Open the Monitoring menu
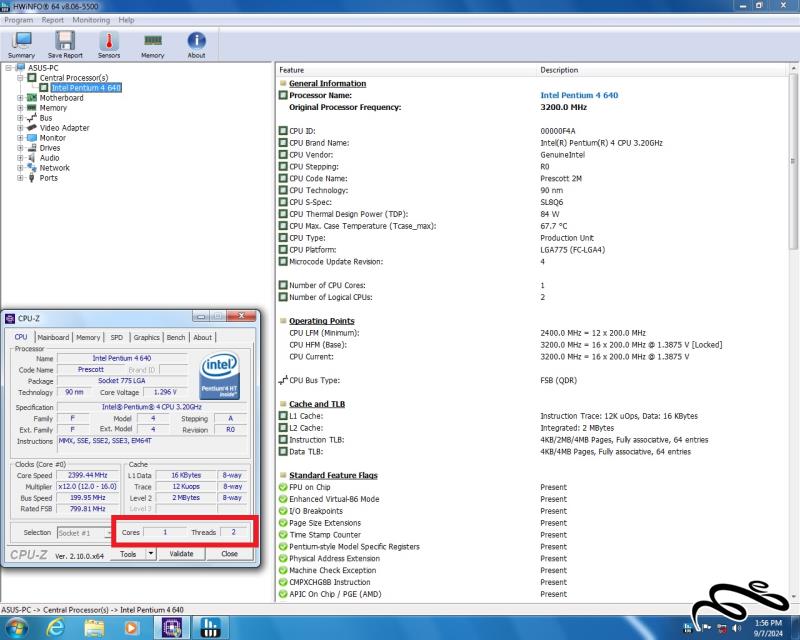This screenshot has height=640, width=800. [x=91, y=20]
